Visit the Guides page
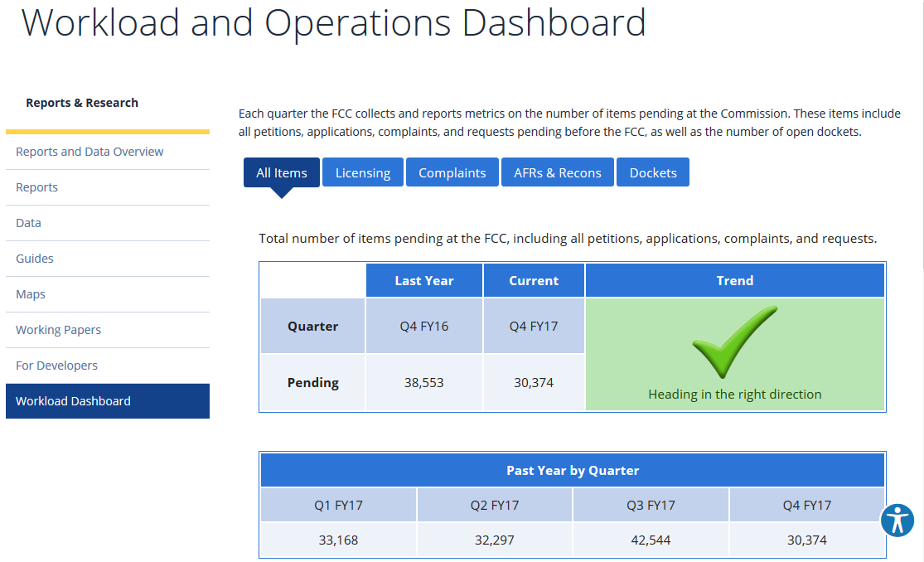The height and width of the screenshot is (562, 924). (x=34, y=259)
